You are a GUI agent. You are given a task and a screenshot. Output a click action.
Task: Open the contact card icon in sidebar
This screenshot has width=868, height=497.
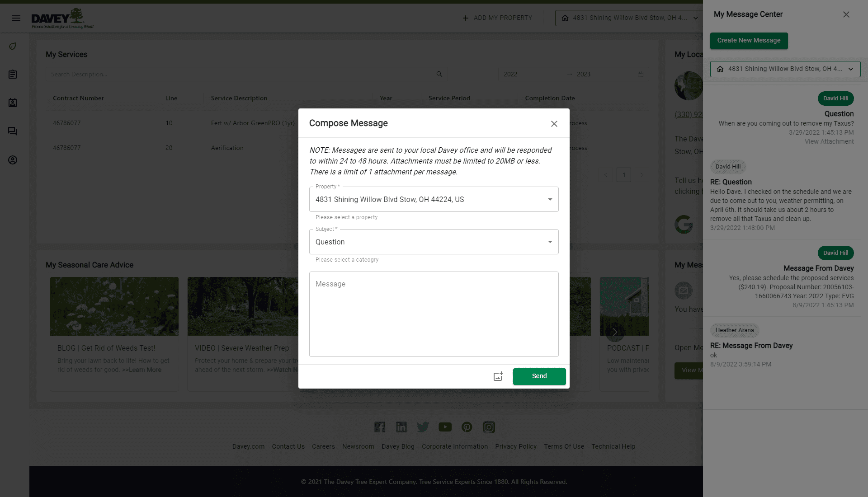(13, 103)
